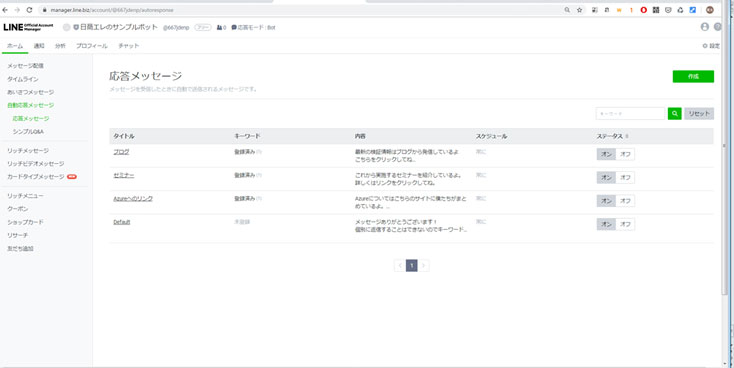Open タイムライン in sidebar
Image resolution: width=734 pixels, height=368 pixels.
click(22, 79)
